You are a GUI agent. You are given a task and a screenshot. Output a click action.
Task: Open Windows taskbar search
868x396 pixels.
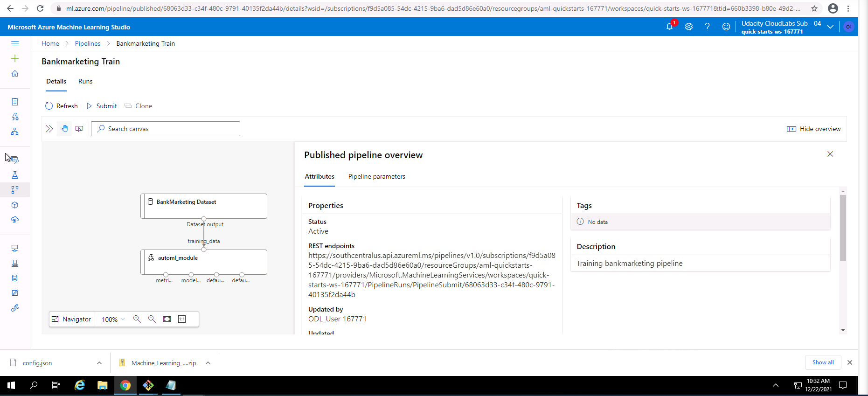pyautogui.click(x=34, y=385)
